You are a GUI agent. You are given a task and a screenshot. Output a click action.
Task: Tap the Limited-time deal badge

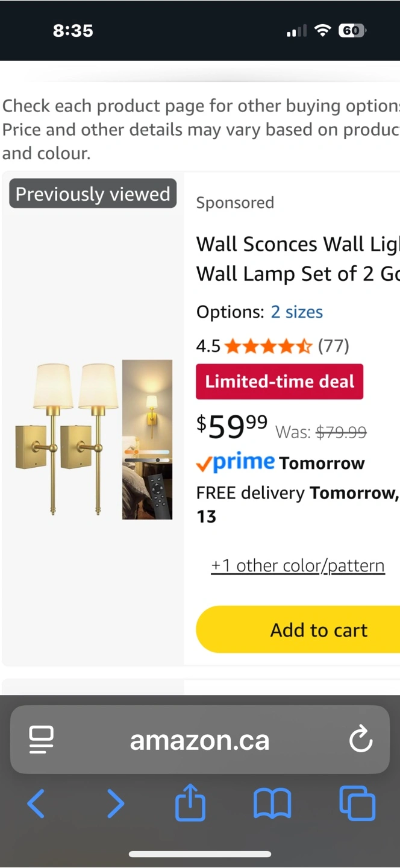pos(280,382)
